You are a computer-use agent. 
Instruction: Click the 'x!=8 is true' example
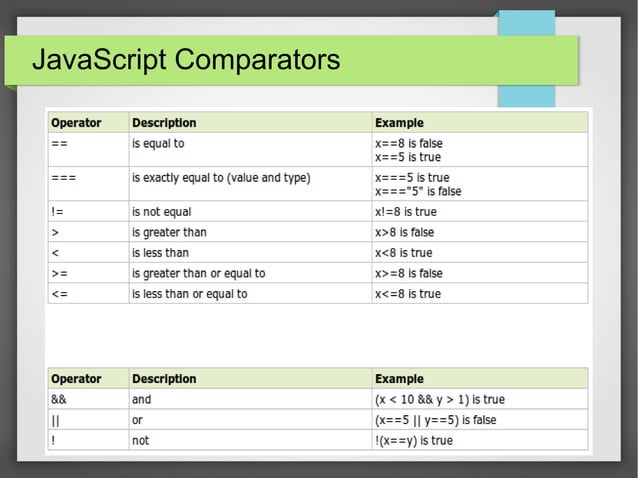tap(405, 212)
